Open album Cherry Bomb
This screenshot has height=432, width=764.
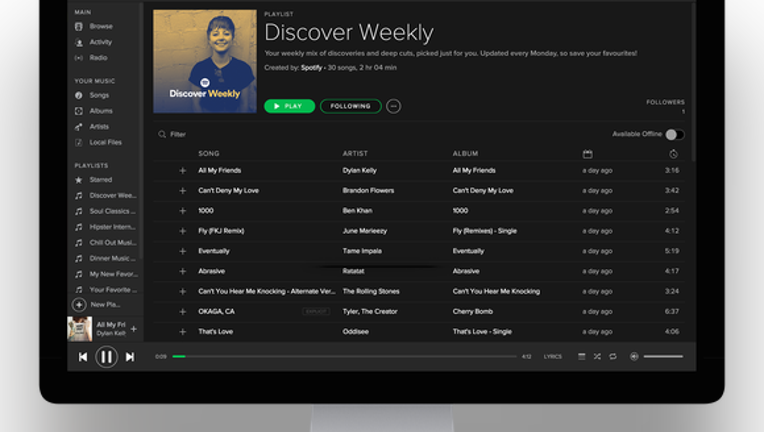point(473,311)
